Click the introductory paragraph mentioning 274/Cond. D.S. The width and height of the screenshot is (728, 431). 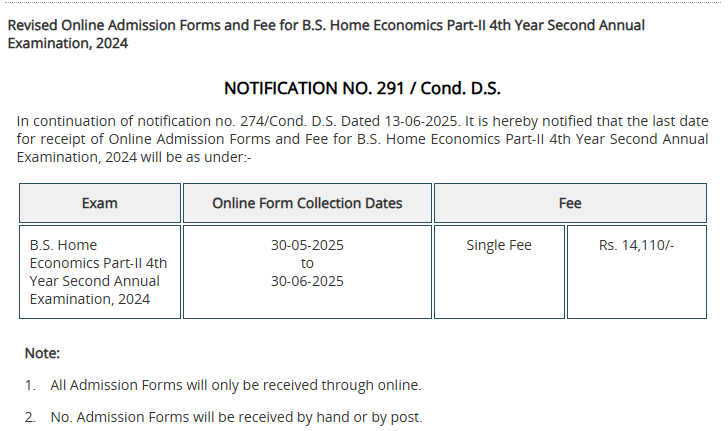coord(362,139)
